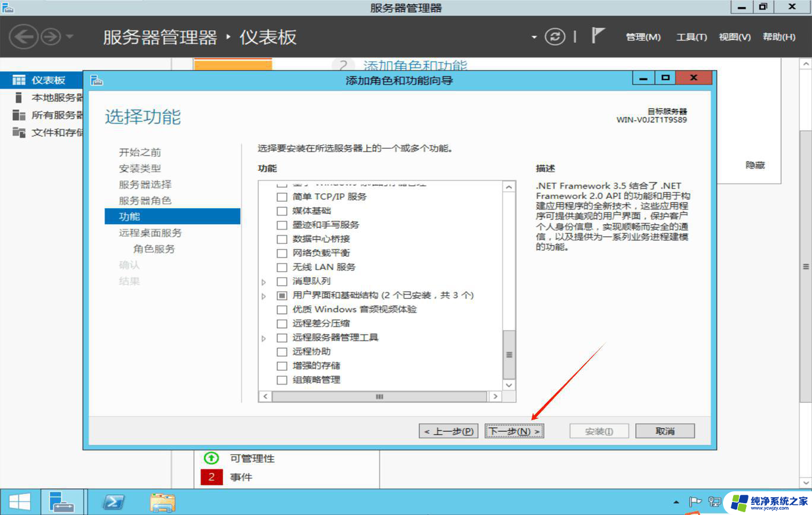The width and height of the screenshot is (812, 515).
Task: Open the navigation history dropdown arrow
Action: (69, 37)
